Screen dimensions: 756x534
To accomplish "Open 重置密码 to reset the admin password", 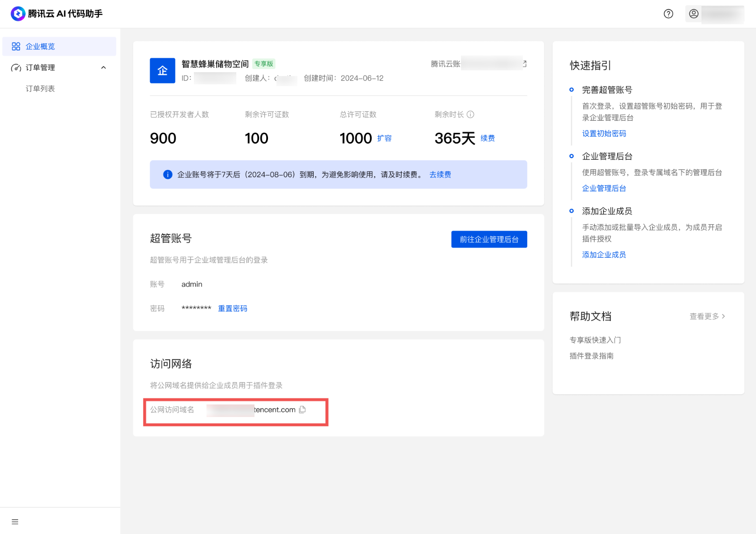I will pyautogui.click(x=232, y=308).
